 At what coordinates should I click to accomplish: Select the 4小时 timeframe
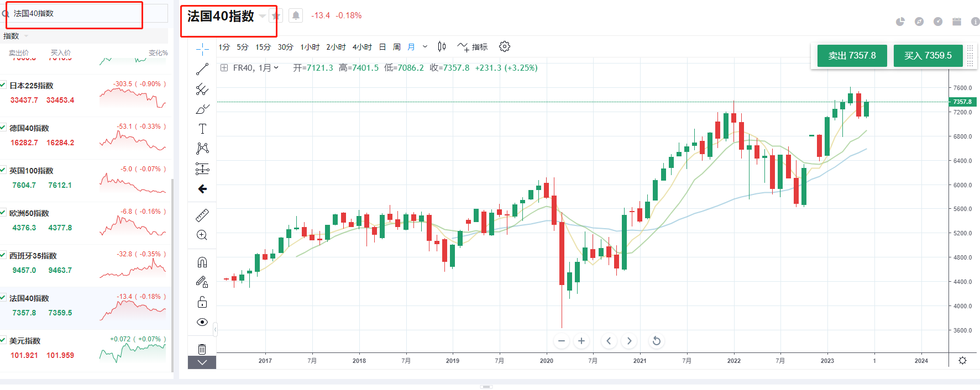362,47
